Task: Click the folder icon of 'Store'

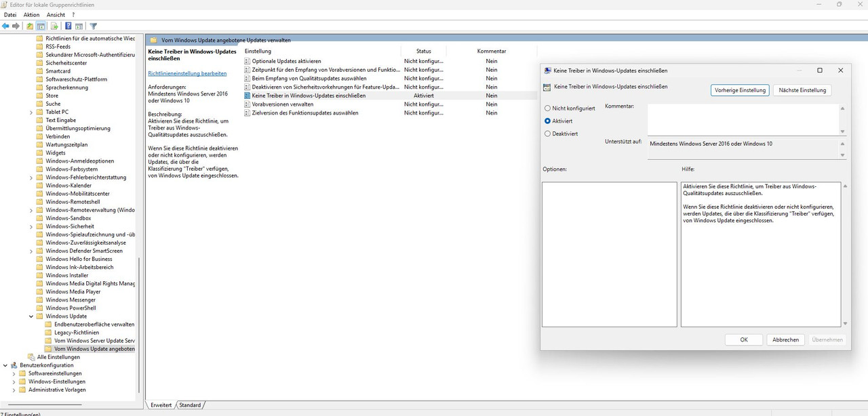Action: coord(39,96)
